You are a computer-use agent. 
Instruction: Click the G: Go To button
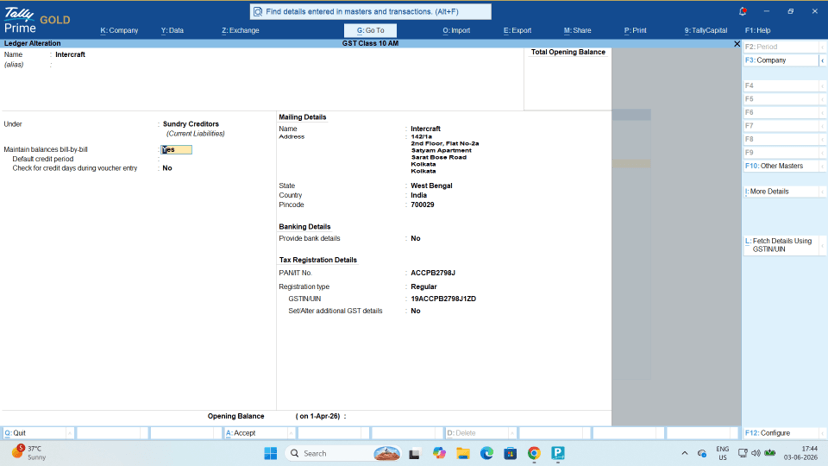pos(370,31)
